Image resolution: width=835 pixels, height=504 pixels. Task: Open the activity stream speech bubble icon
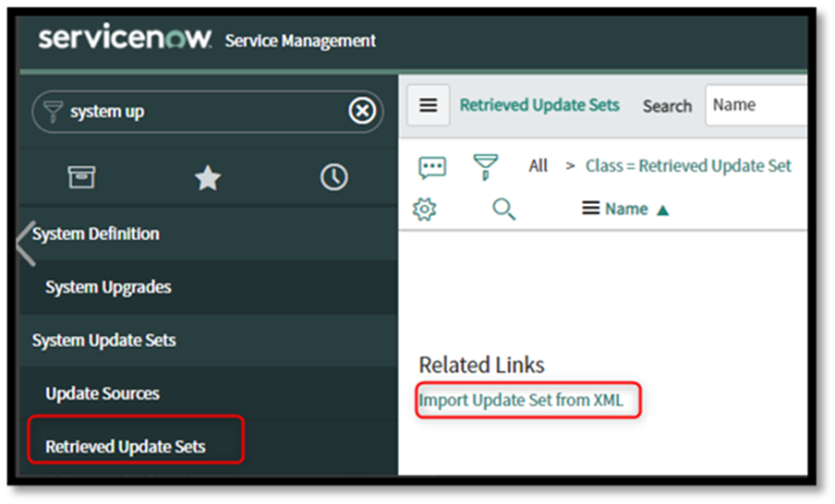(432, 167)
